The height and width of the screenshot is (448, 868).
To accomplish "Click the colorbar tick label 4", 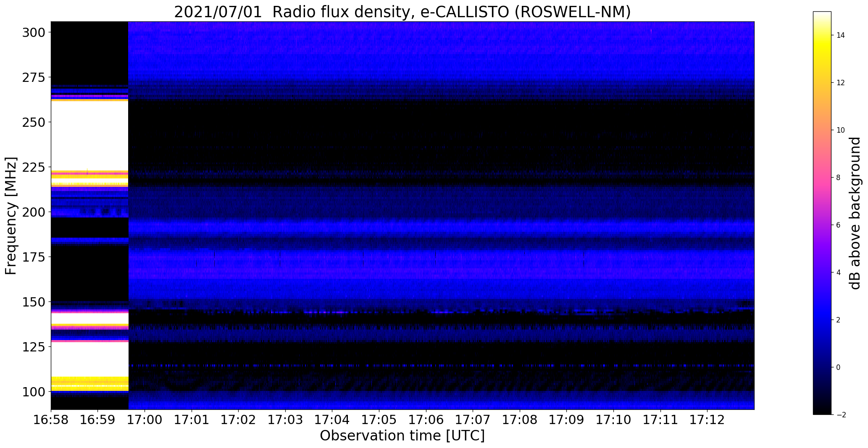I will click(839, 272).
